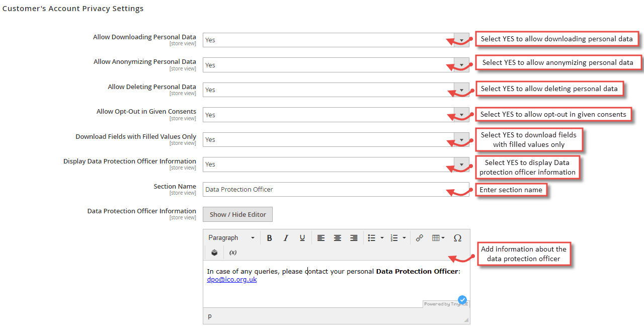Center align the editor text
Image resolution: width=644 pixels, height=327 pixels.
point(338,237)
